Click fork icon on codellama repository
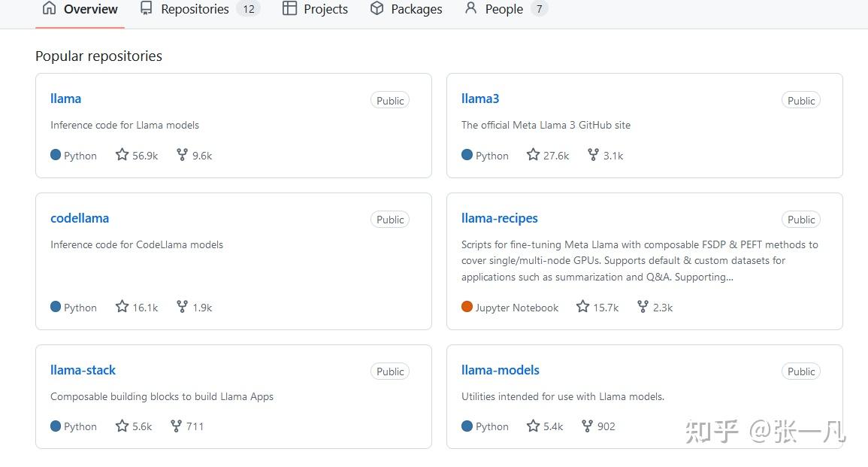 [x=182, y=307]
